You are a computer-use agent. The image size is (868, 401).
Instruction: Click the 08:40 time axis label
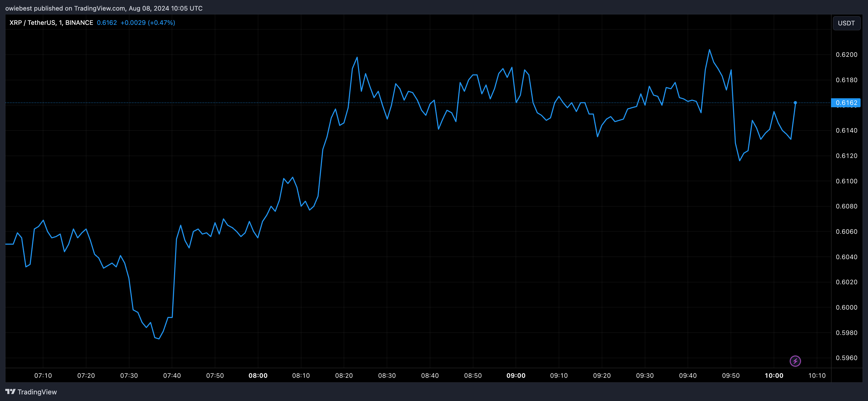point(430,375)
